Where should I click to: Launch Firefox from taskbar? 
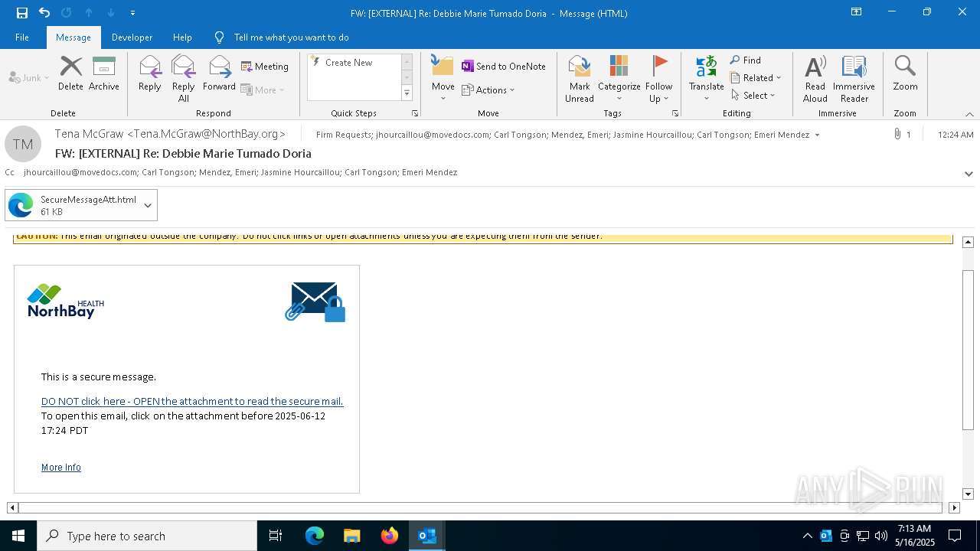(x=390, y=536)
